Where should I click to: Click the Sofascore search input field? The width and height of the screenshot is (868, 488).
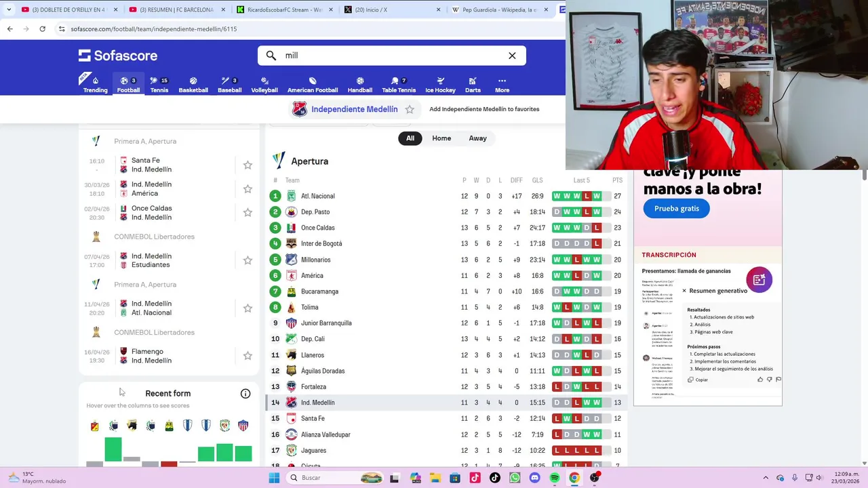(392, 56)
